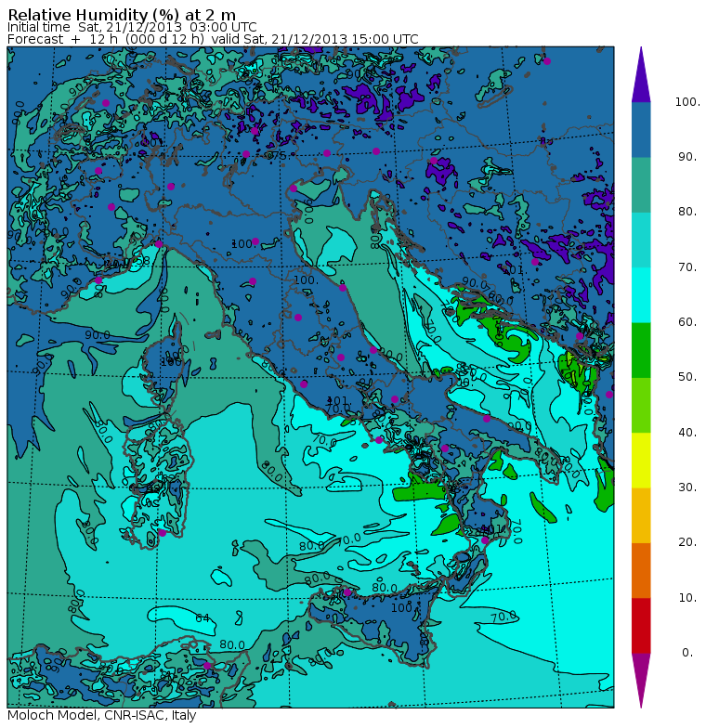Pick the light green 40–50 color bar segment
The height and width of the screenshot is (728, 706).
(641, 405)
